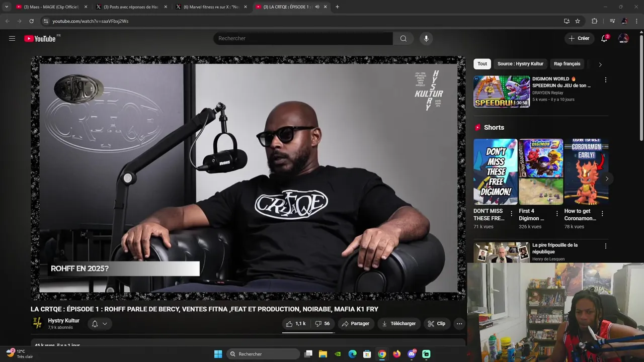This screenshot has height=362, width=644.
Task: Click the YouTube Rechercher search field
Action: [x=303, y=39]
